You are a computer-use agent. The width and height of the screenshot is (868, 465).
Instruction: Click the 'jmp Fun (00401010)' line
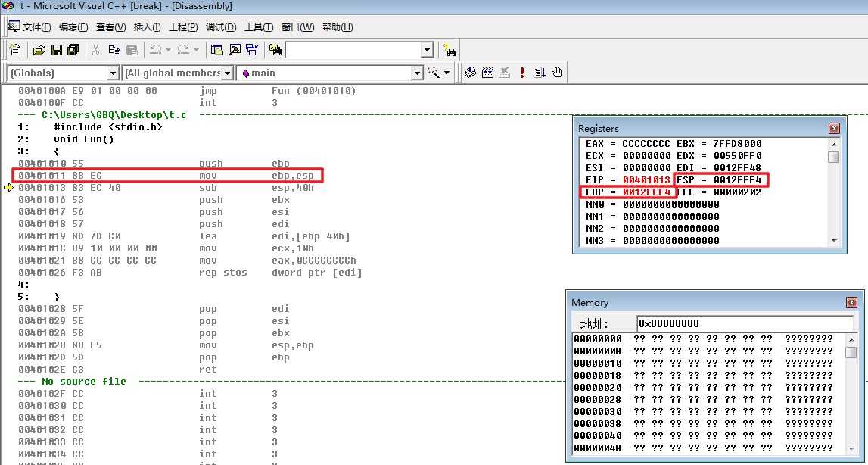coord(187,90)
